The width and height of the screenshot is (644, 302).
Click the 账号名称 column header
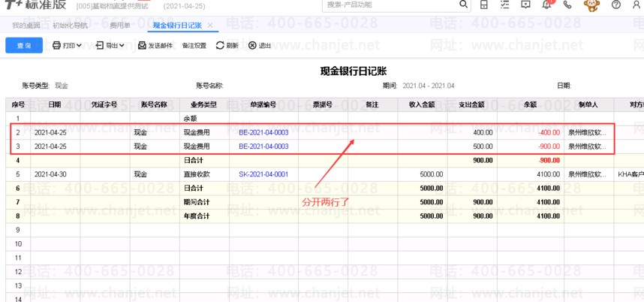pyautogui.click(x=155, y=104)
